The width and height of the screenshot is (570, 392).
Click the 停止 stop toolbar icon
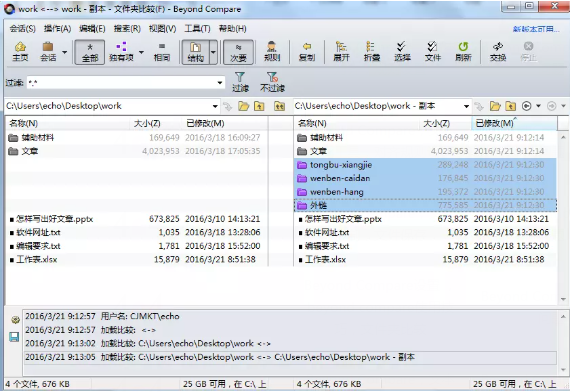point(528,52)
